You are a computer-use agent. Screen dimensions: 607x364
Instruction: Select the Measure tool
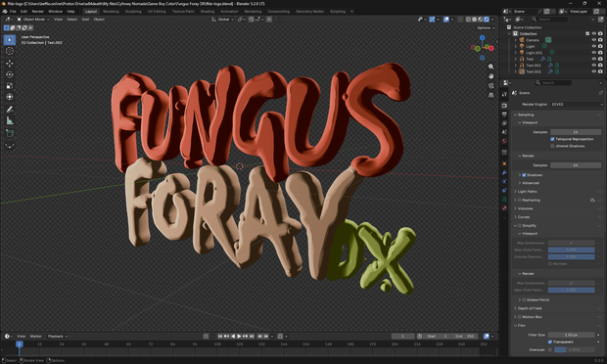tap(10, 121)
